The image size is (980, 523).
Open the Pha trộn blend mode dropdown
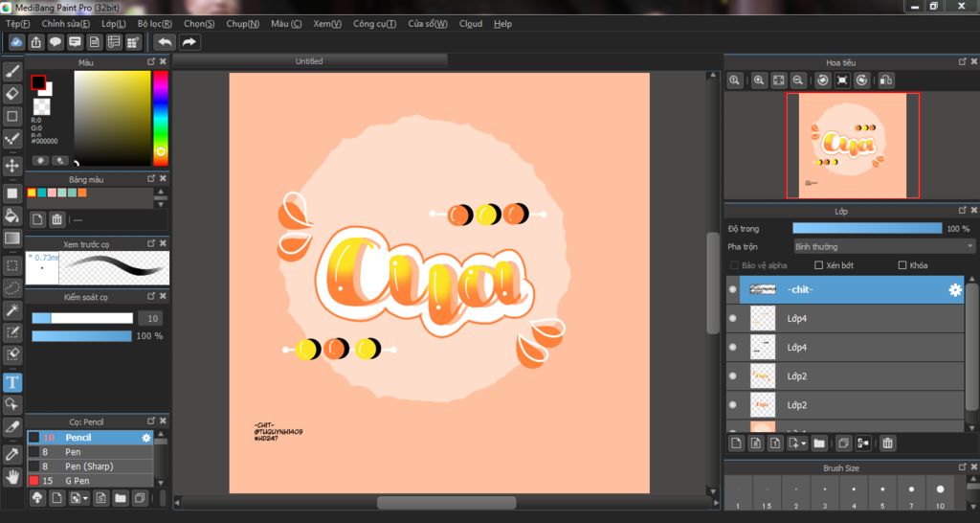[x=883, y=246]
